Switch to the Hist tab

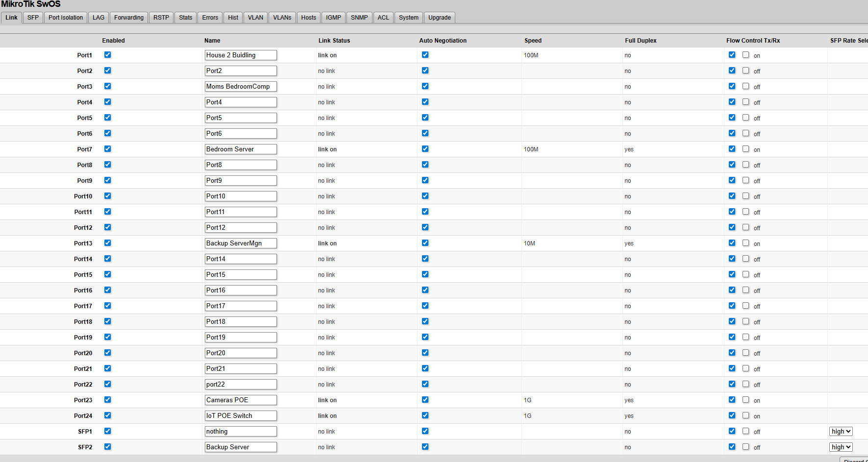pos(233,18)
